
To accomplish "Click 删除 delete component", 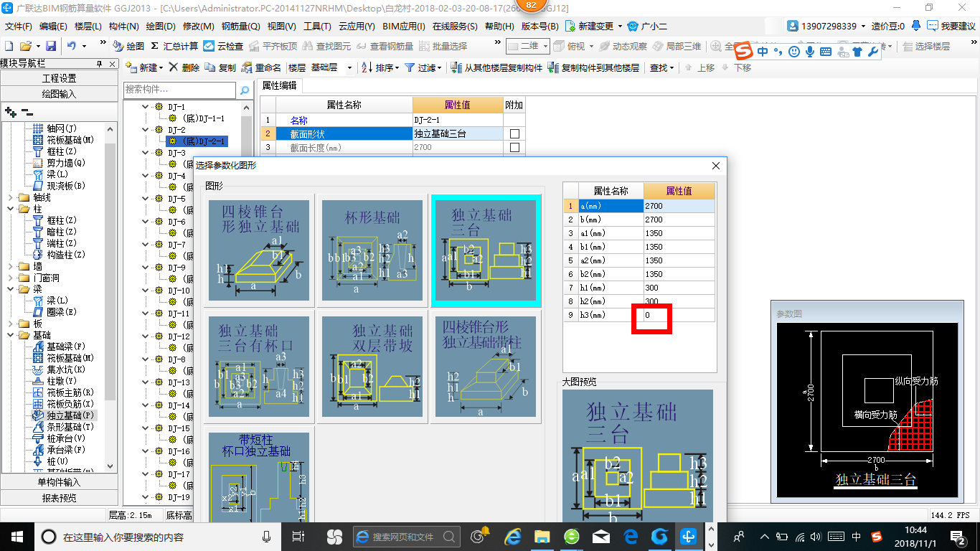I will tap(185, 67).
